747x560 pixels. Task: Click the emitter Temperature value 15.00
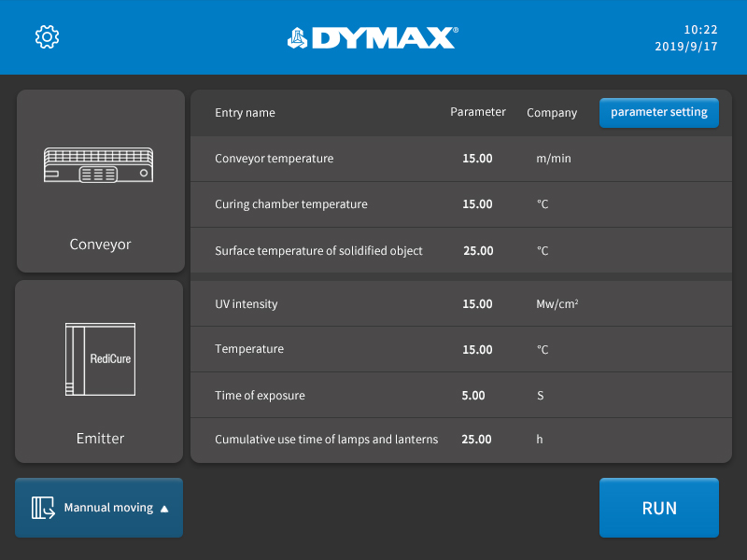pyautogui.click(x=477, y=350)
